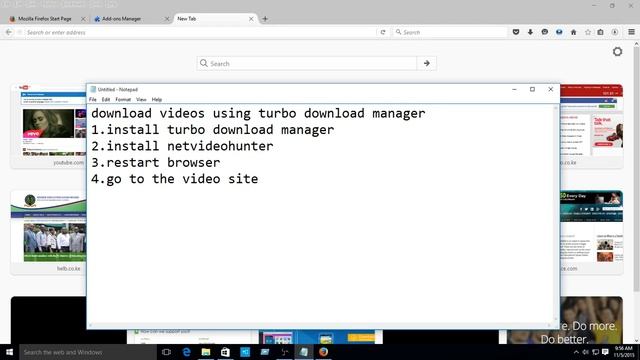Launch Microsoft Edge from taskbar

(x=186, y=352)
